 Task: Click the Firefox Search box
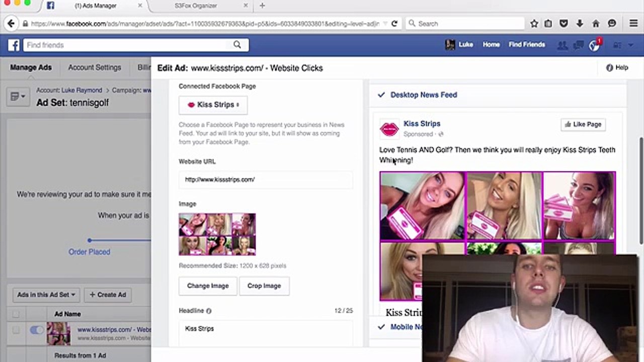tap(464, 24)
